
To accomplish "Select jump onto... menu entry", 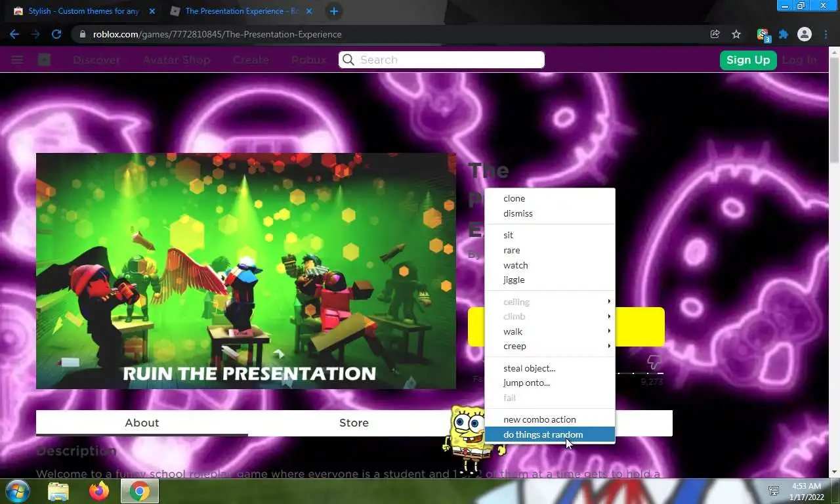I will tap(549, 383).
